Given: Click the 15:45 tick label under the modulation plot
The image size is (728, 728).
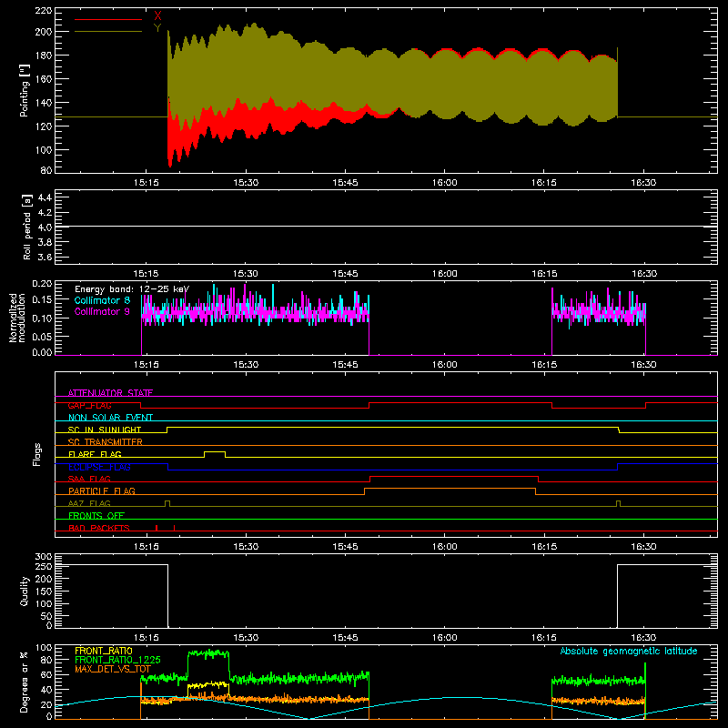Looking at the screenshot, I should pyautogui.click(x=346, y=365).
